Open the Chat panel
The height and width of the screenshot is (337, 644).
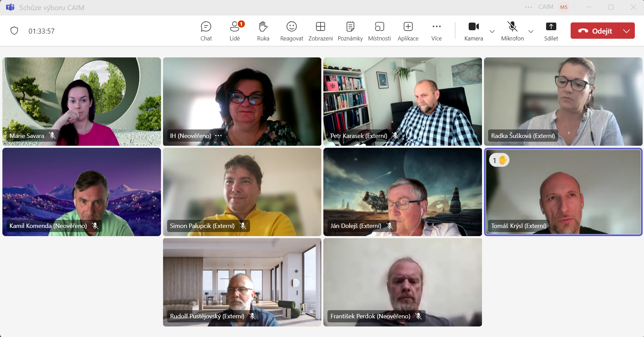click(206, 31)
